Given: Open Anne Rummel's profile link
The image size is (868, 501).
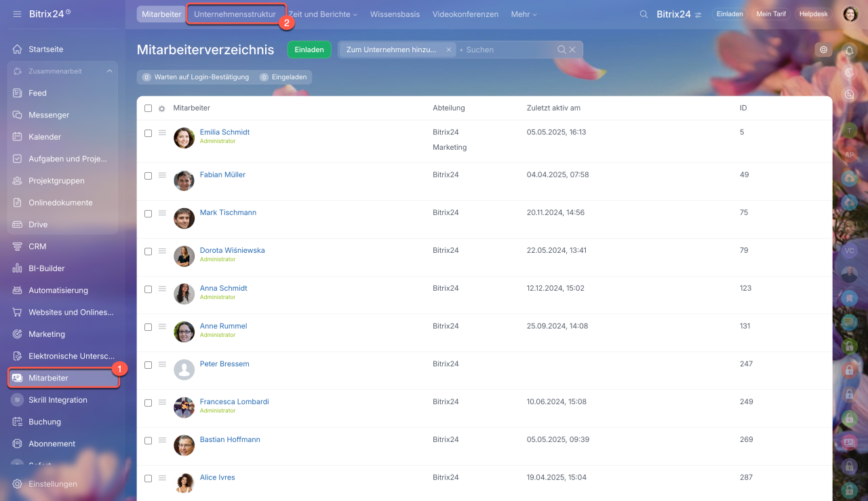Looking at the screenshot, I should 223,326.
